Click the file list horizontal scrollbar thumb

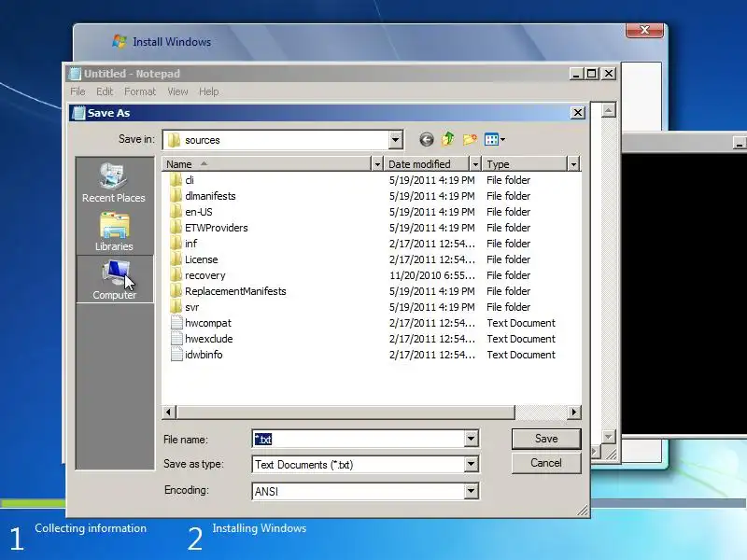345,412
